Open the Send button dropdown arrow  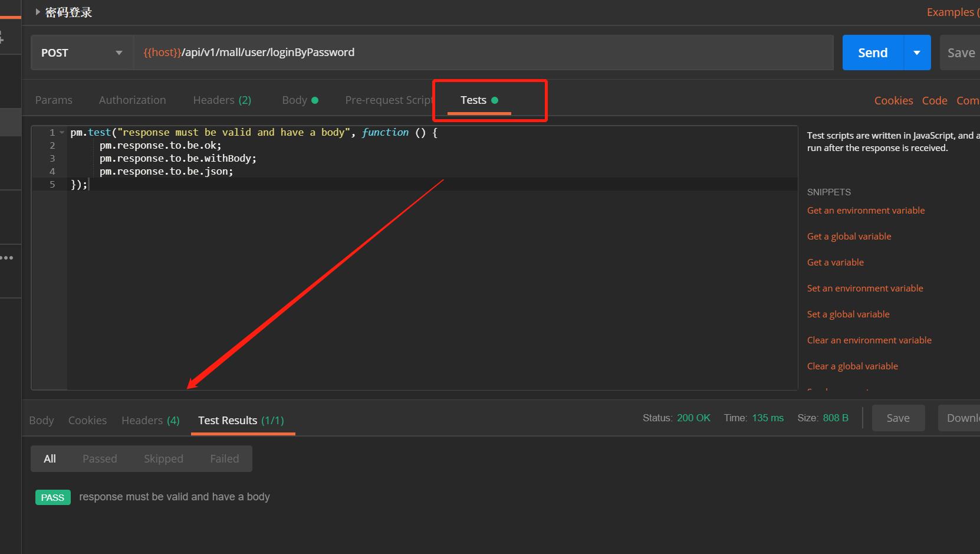click(x=917, y=53)
